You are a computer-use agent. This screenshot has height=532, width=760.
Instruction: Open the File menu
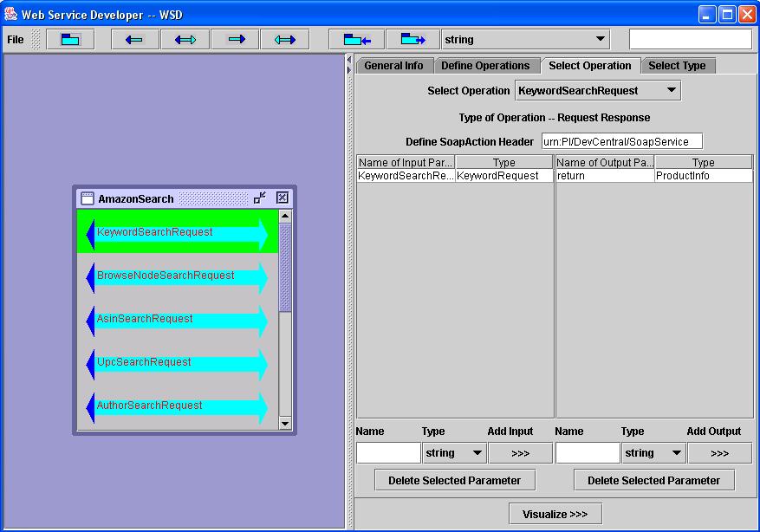(x=16, y=40)
